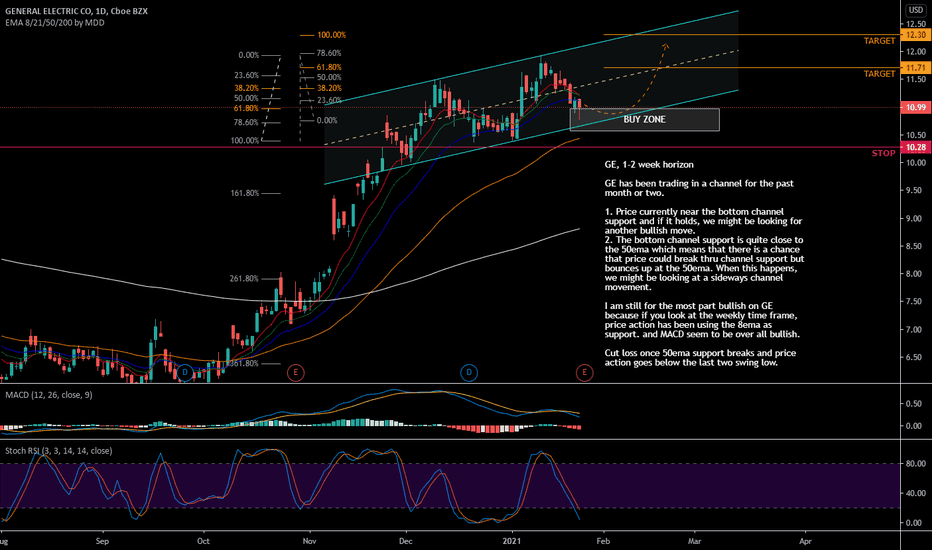Click the TARGET label at the 12.30 line
The width and height of the screenshot is (932, 550).
pyautogui.click(x=879, y=41)
